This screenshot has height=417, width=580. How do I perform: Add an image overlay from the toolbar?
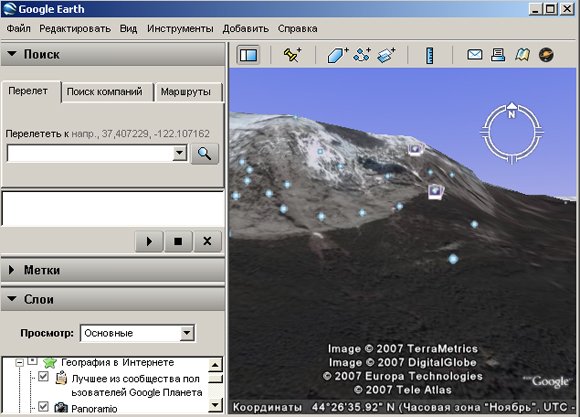click(386, 56)
